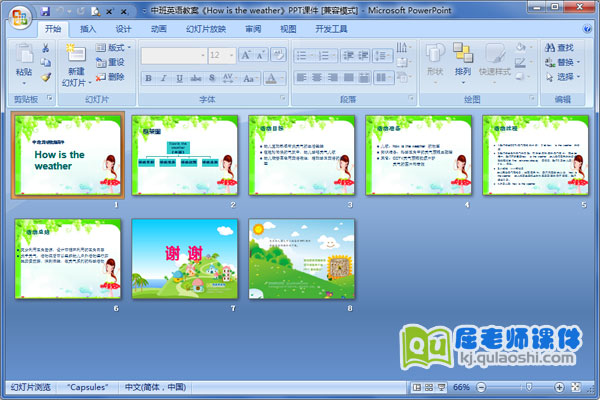
Task: Toggle bold formatting
Action: coord(148,78)
